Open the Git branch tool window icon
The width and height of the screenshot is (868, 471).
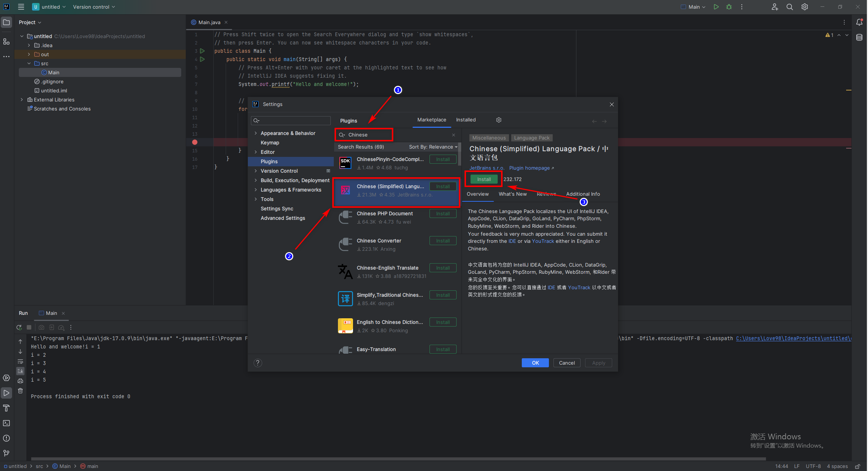pos(6,453)
